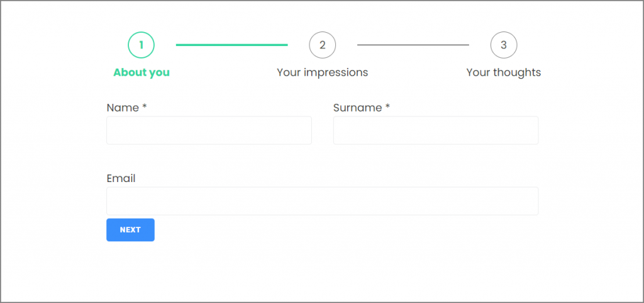644x303 pixels.
Task: Click the digit 2 in the stepper
Action: point(323,45)
